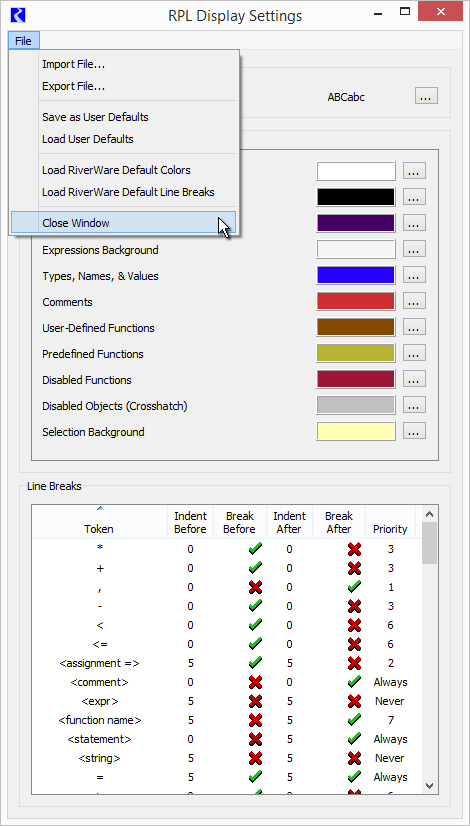The height and width of the screenshot is (826, 470).
Task: Toggle Break Before red X for comma token
Action: click(255, 587)
